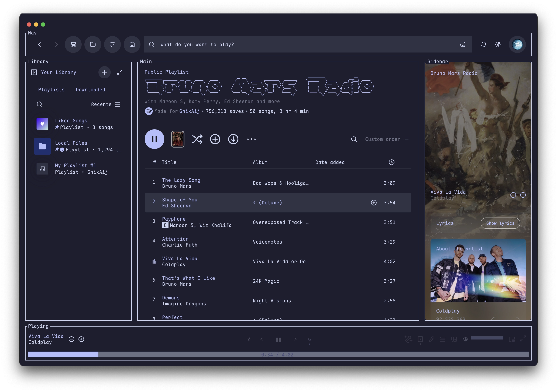Image resolution: width=557 pixels, height=392 pixels.
Task: Collapse Your Library via its panel icon
Action: click(x=34, y=72)
